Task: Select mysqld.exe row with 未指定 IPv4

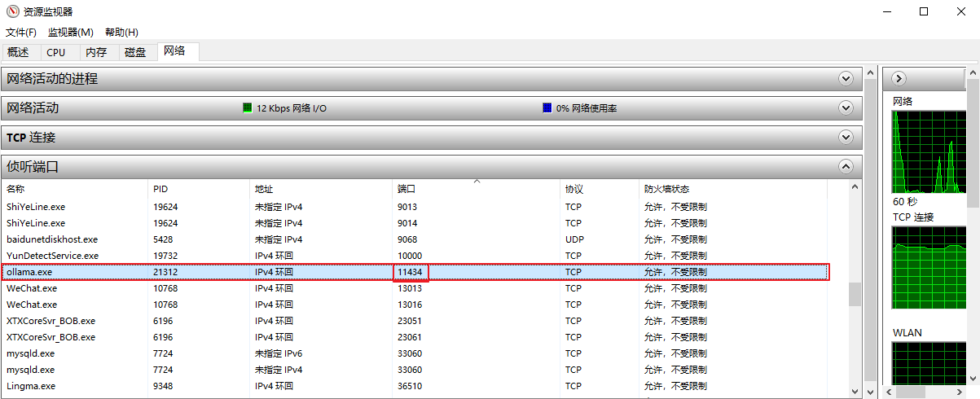Action: (415, 370)
